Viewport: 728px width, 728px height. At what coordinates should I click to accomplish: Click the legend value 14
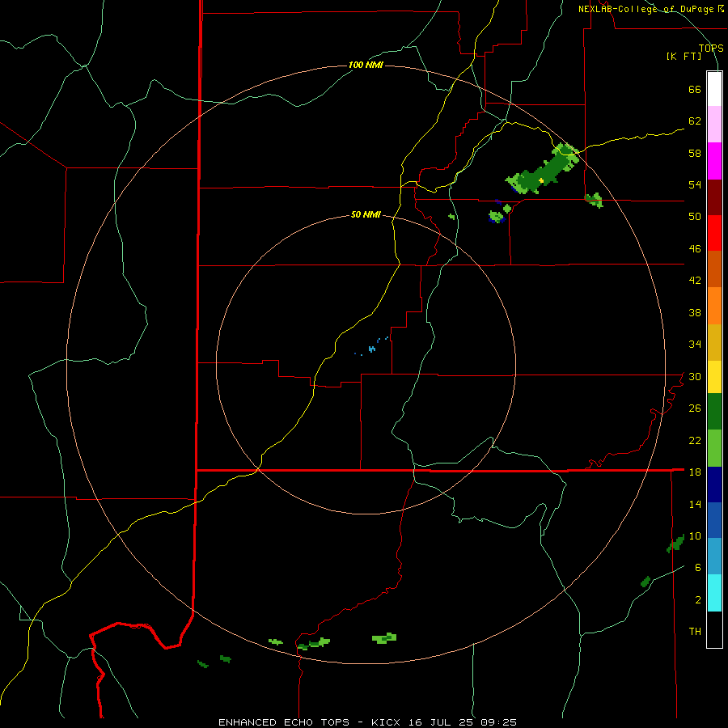click(695, 504)
